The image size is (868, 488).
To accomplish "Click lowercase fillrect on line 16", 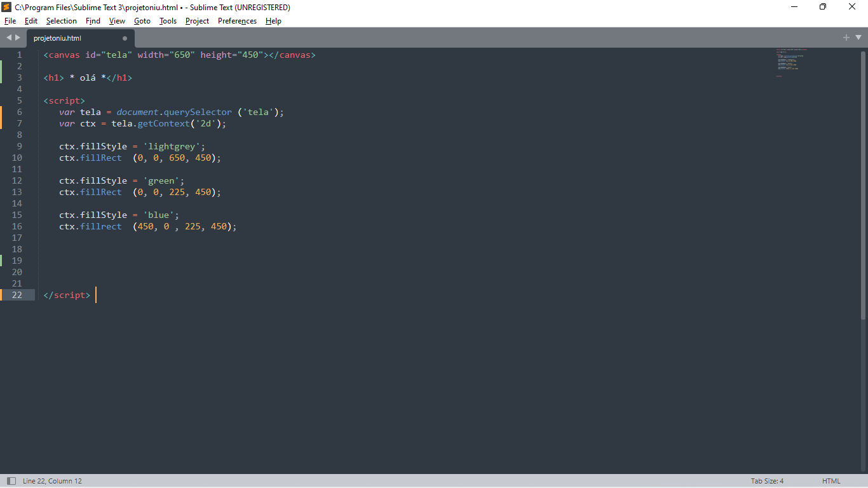I will (101, 226).
